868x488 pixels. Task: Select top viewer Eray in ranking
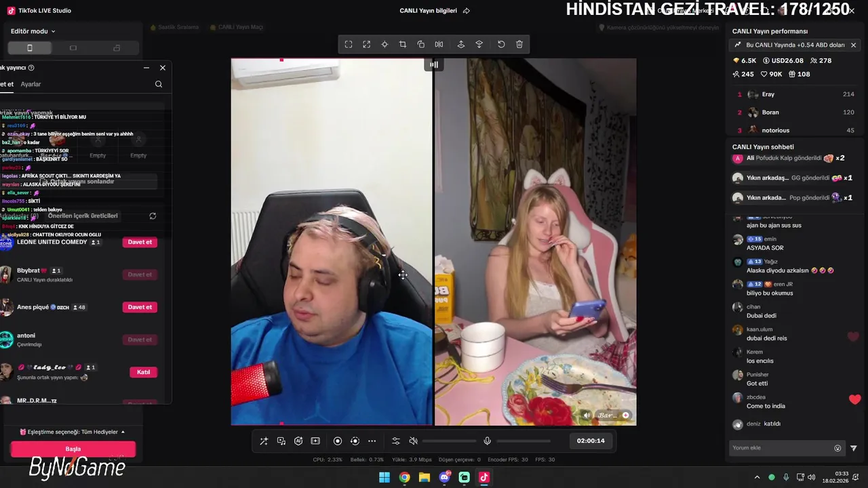click(x=796, y=94)
